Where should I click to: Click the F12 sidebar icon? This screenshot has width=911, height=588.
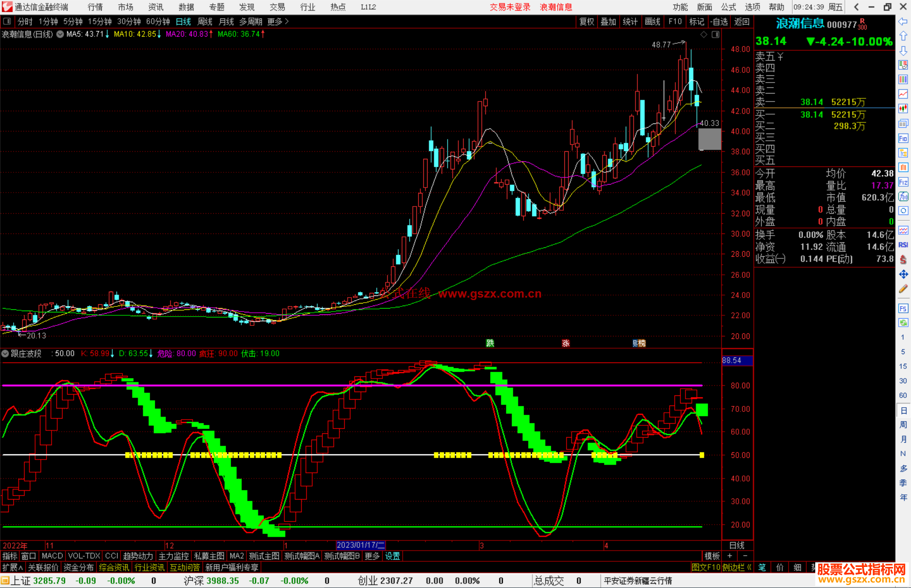click(x=903, y=183)
